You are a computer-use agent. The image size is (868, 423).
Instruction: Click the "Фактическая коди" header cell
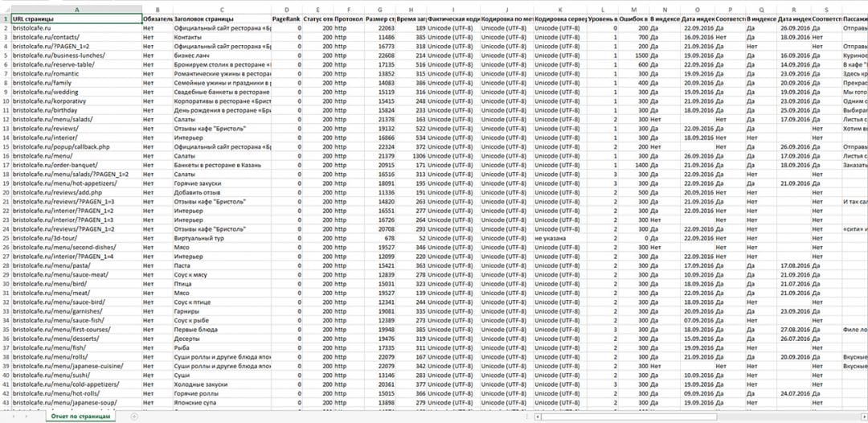[453, 18]
